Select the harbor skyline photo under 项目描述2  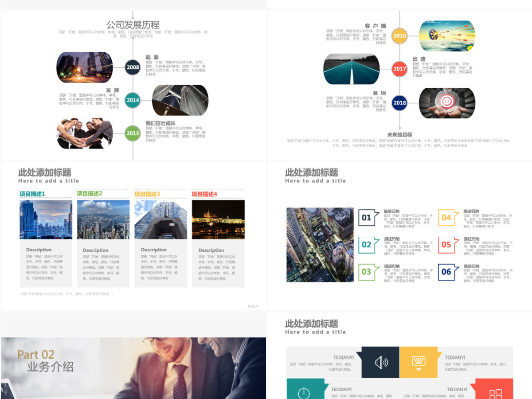(103, 219)
